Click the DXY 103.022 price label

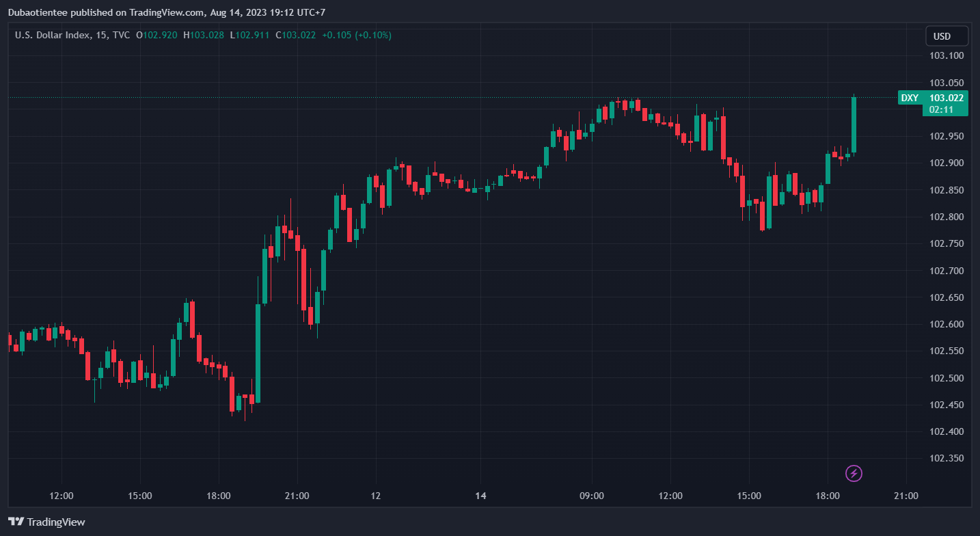932,98
